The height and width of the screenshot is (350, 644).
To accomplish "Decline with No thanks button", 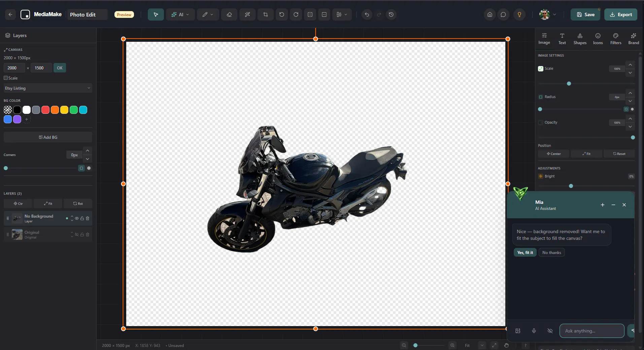I will pos(551,253).
